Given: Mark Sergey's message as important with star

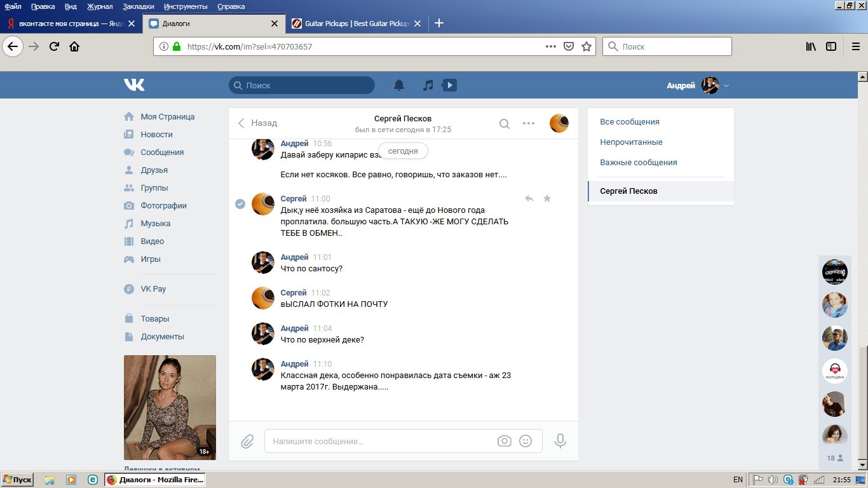Looking at the screenshot, I should click(547, 199).
